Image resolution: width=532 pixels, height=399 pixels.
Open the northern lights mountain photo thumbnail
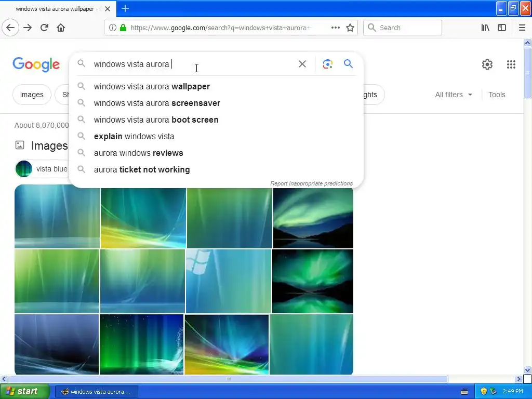313,218
